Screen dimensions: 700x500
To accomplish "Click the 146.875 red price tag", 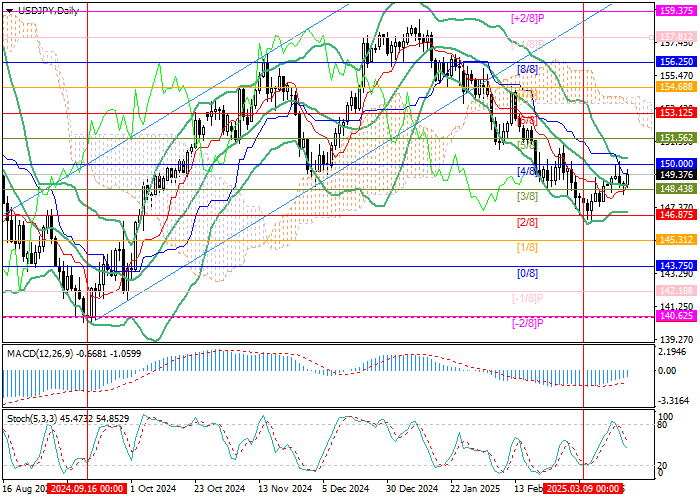I will coord(675,215).
